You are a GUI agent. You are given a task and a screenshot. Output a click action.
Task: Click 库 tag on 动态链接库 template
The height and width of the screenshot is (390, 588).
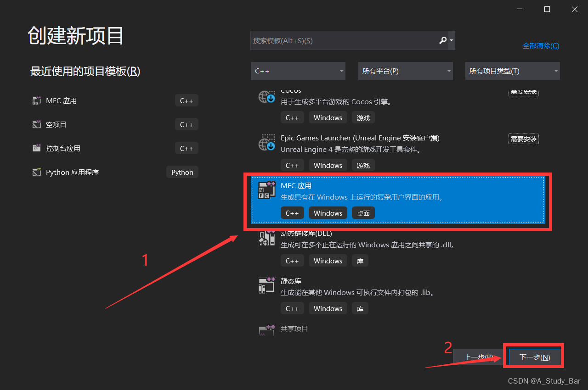tap(360, 261)
